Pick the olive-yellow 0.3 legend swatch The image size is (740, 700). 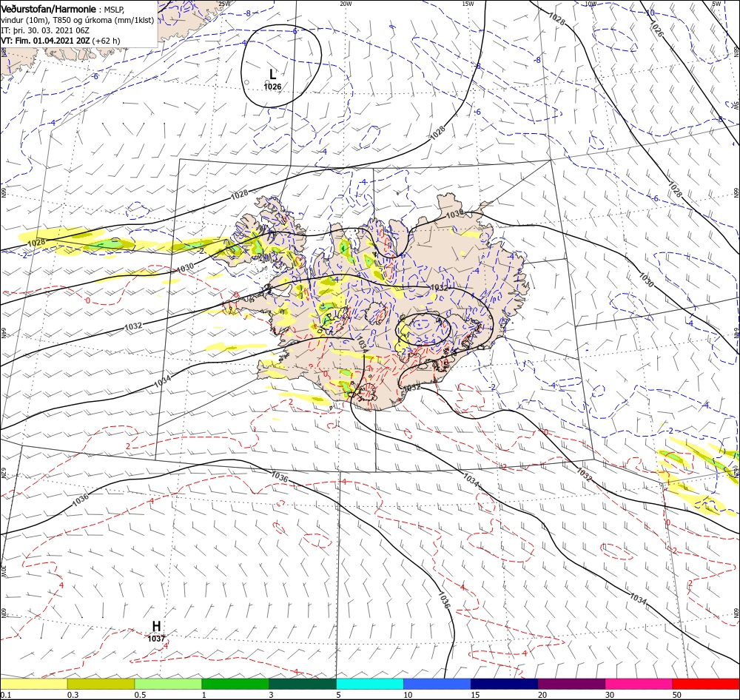click(101, 684)
